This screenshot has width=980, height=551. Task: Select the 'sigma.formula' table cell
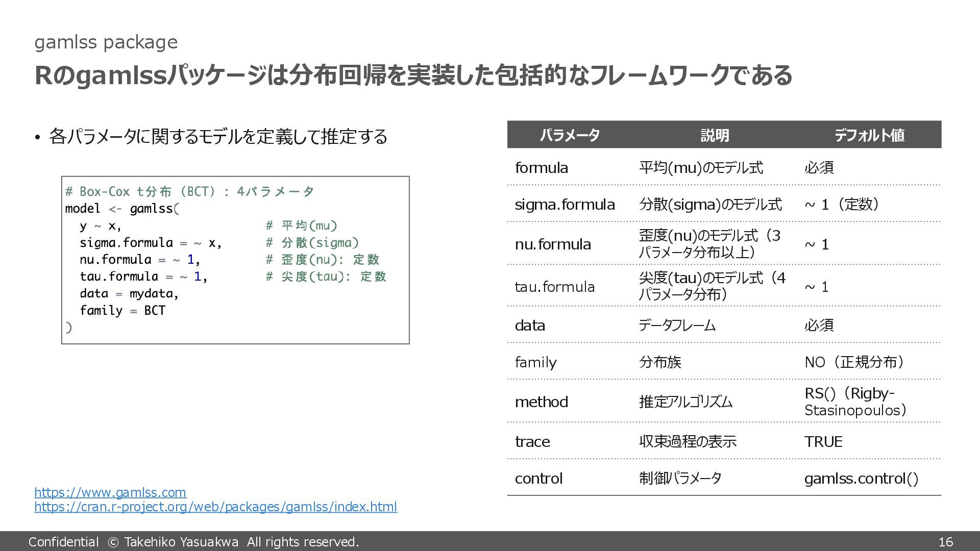(565, 204)
